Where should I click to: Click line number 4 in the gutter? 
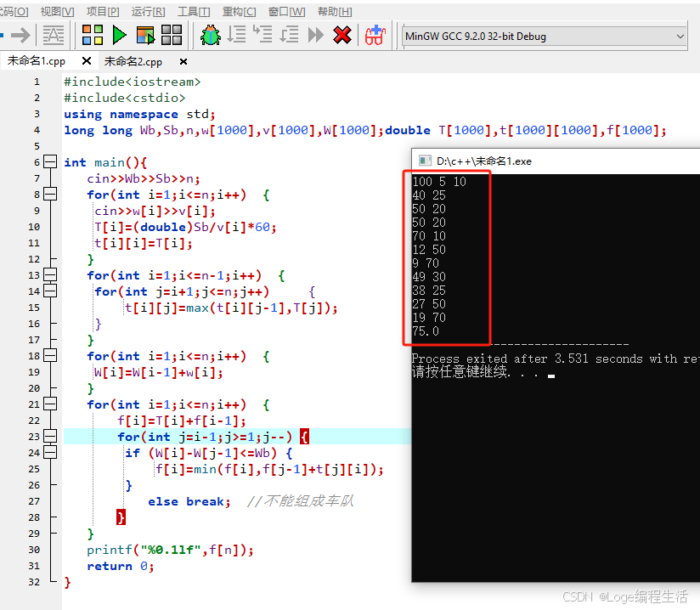click(x=37, y=130)
